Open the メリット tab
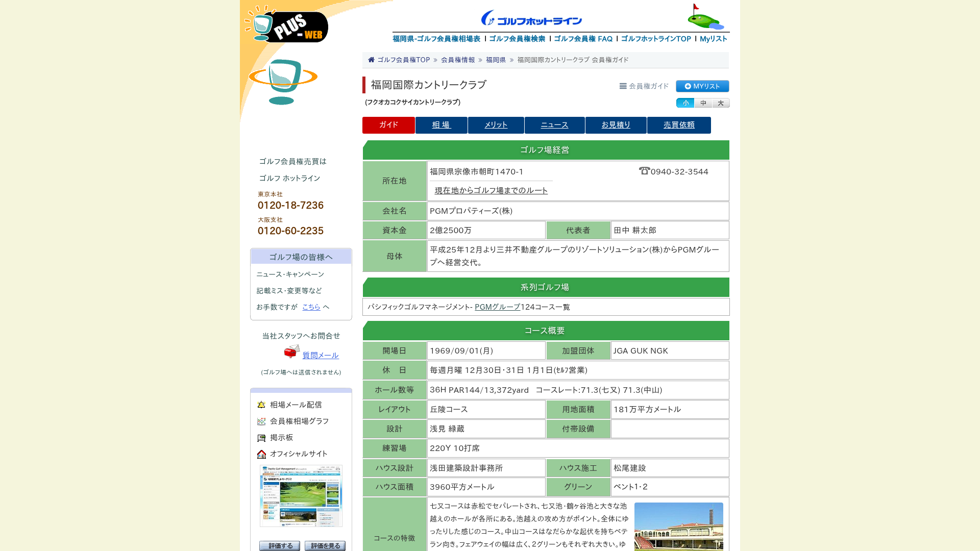This screenshot has width=980, height=551. tap(496, 125)
